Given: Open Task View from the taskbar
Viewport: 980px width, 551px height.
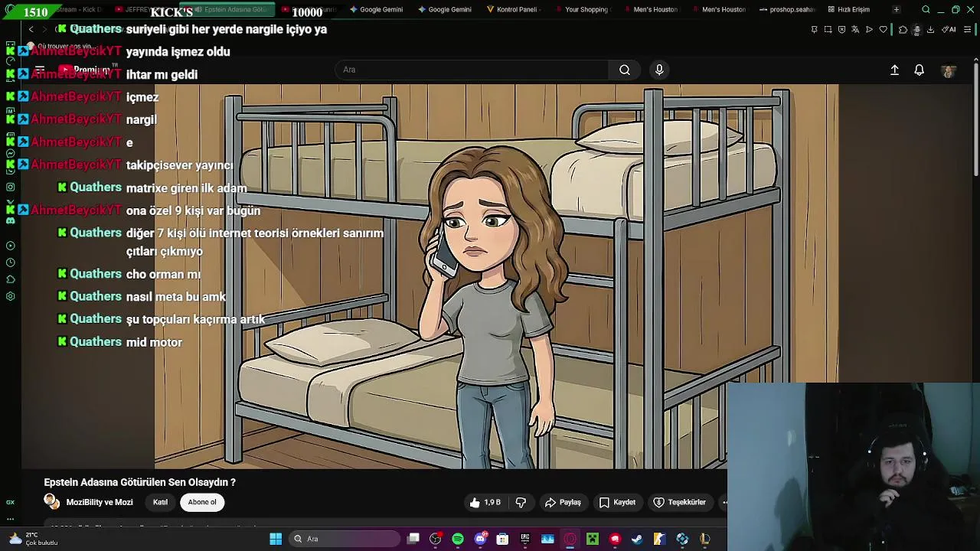Looking at the screenshot, I should pyautogui.click(x=413, y=539).
